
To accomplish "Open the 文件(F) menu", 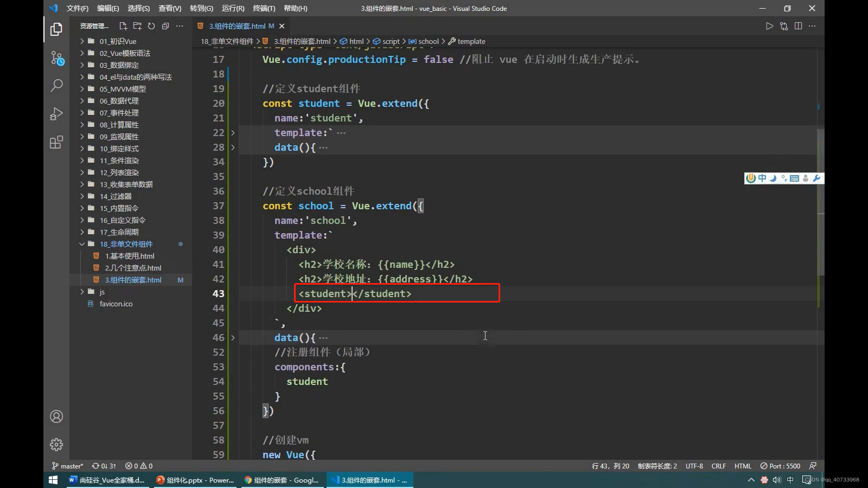I will point(77,8).
